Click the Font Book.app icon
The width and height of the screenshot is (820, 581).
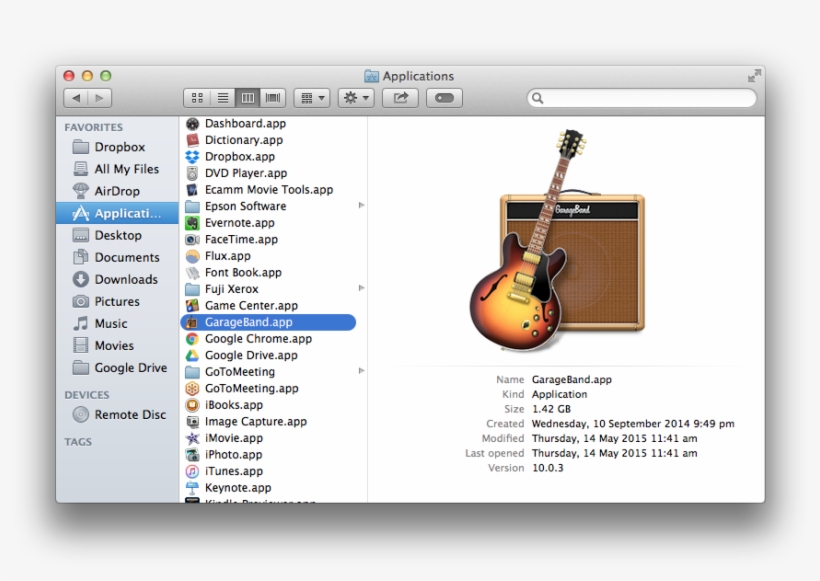click(x=192, y=272)
